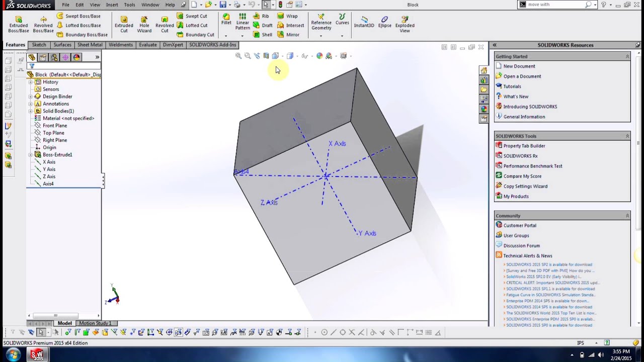Expand the History tree node
644x362 pixels.
pyautogui.click(x=31, y=82)
